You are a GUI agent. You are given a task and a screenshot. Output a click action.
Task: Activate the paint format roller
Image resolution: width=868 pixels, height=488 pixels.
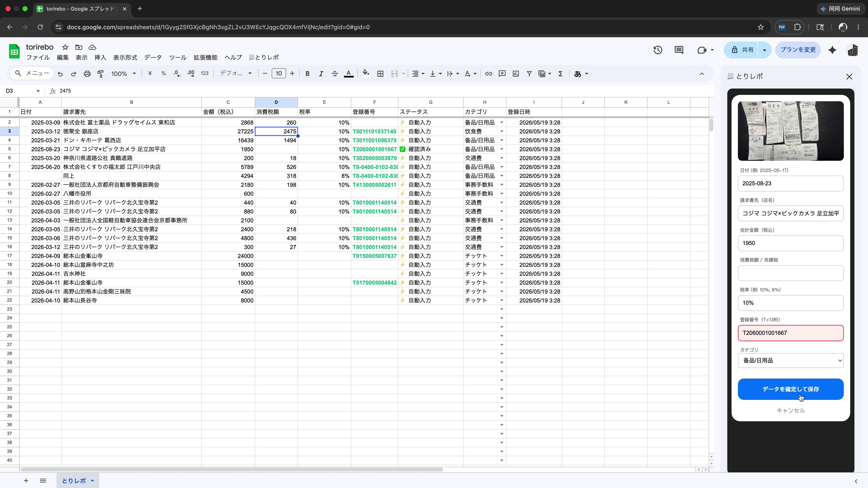[x=100, y=74]
